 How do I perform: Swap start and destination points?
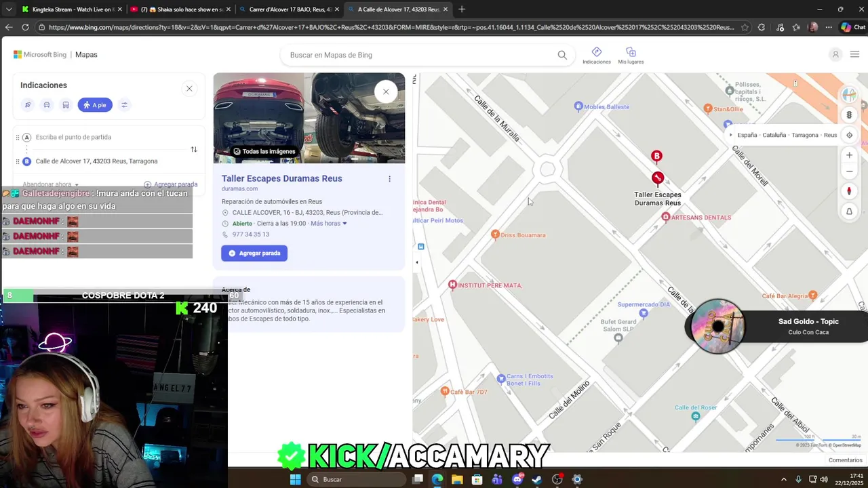194,149
